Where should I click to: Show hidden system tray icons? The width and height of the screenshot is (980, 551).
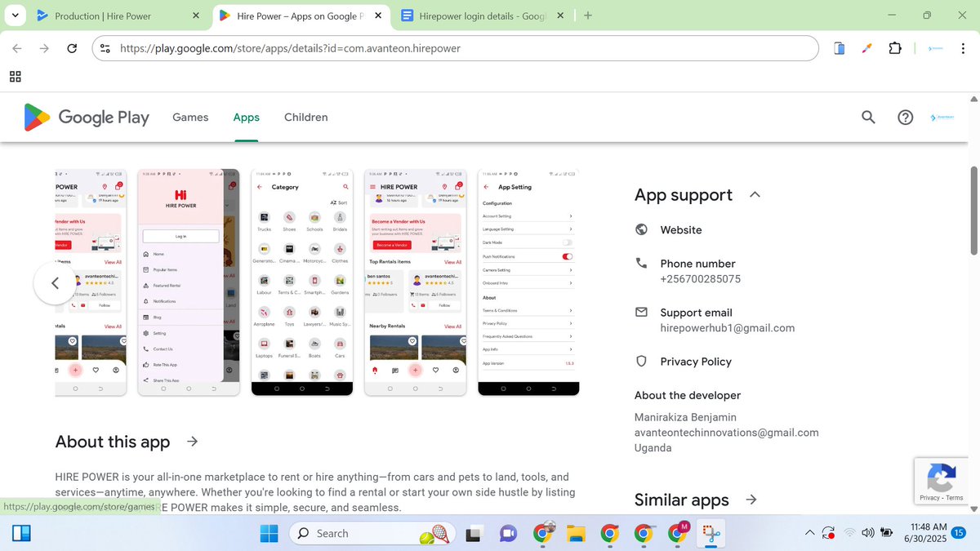(809, 533)
